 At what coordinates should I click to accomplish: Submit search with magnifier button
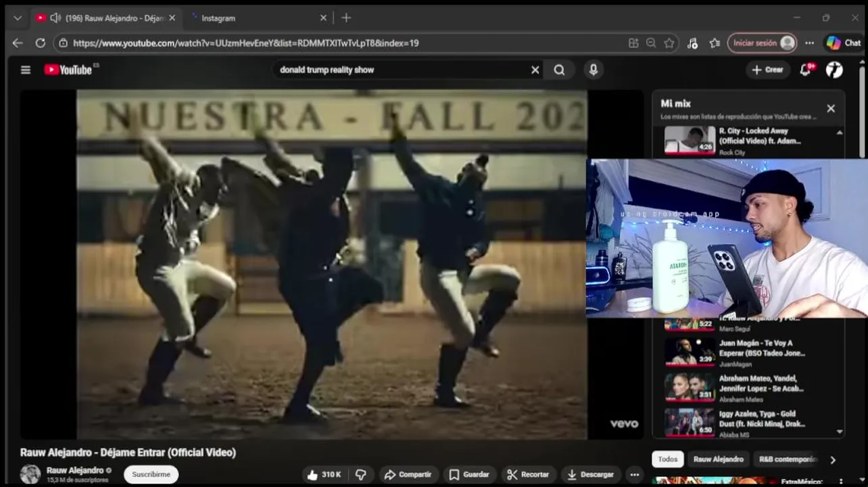(x=559, y=70)
